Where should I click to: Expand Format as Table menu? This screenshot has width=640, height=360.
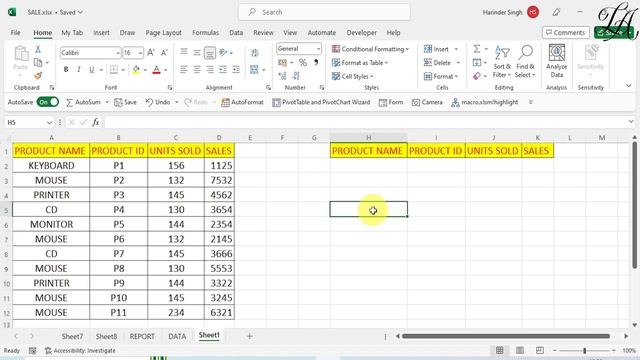360,63
